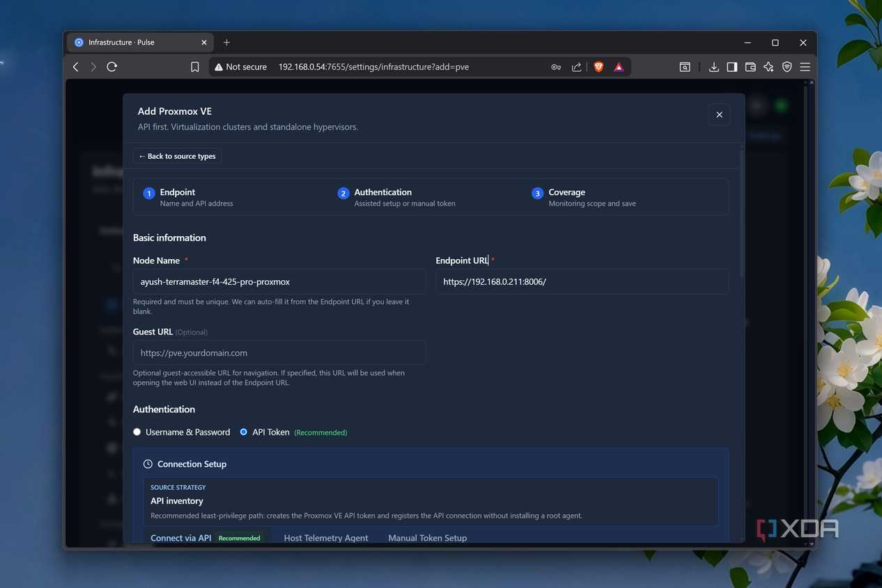882x588 pixels.
Task: Click the green Recommended label beside API Token
Action: 320,433
